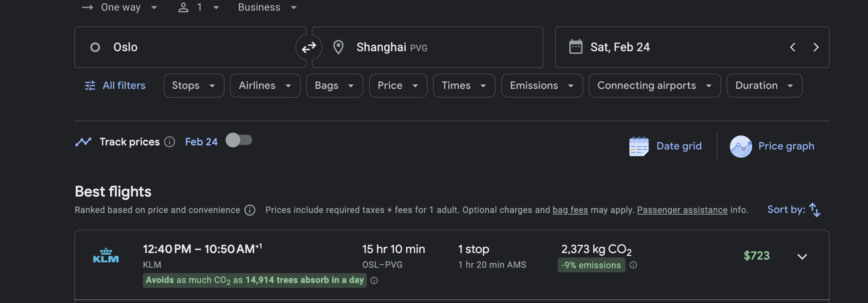This screenshot has height=303, width=868.
Task: Click the Track prices info icon
Action: click(170, 142)
